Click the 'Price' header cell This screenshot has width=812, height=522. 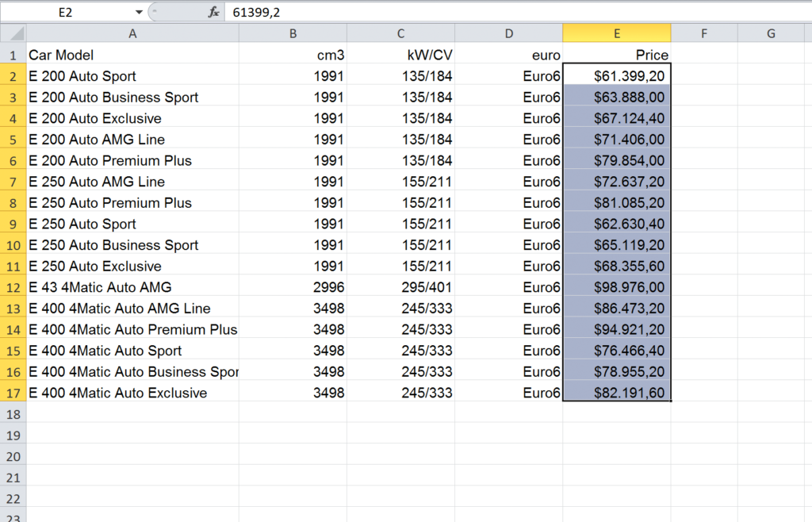click(x=617, y=55)
